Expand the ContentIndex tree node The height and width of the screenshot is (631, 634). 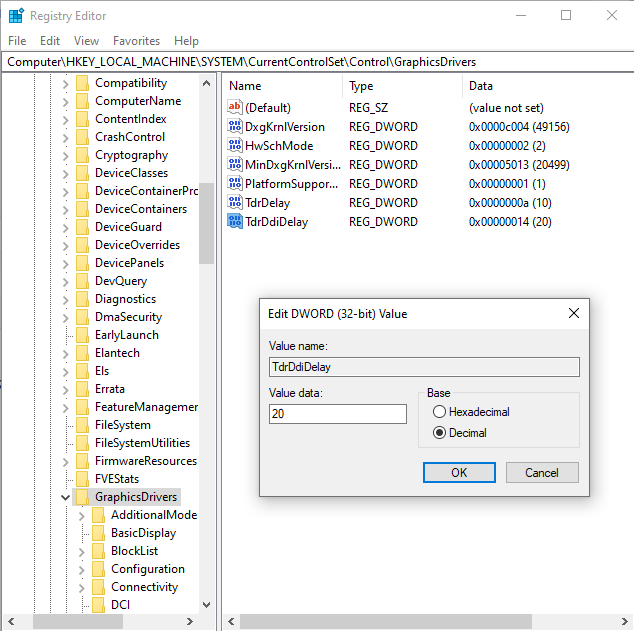point(66,120)
